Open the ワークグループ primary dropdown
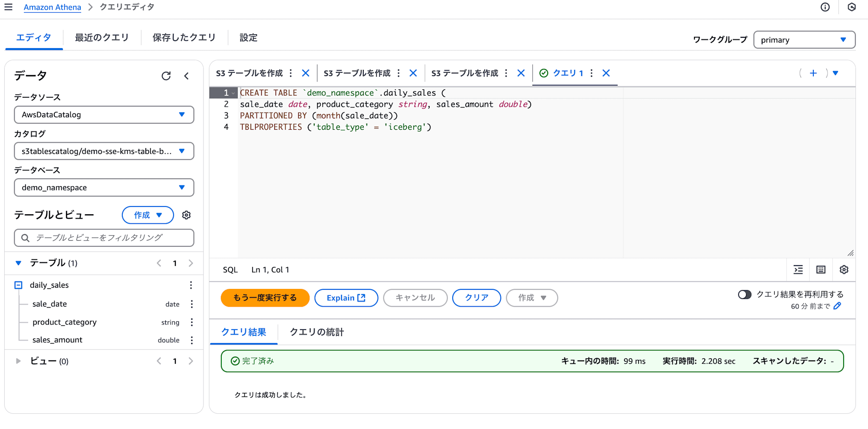Image resolution: width=868 pixels, height=429 pixels. click(804, 40)
